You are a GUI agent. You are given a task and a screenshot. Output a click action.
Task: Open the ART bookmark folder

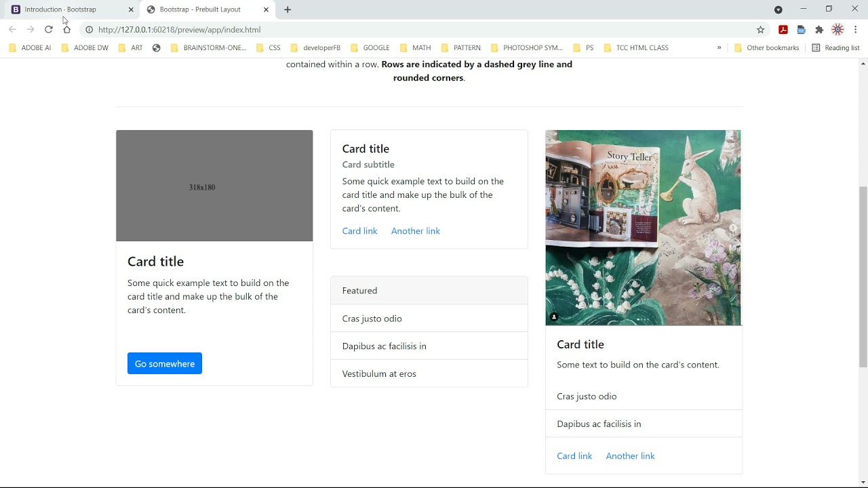[131, 48]
